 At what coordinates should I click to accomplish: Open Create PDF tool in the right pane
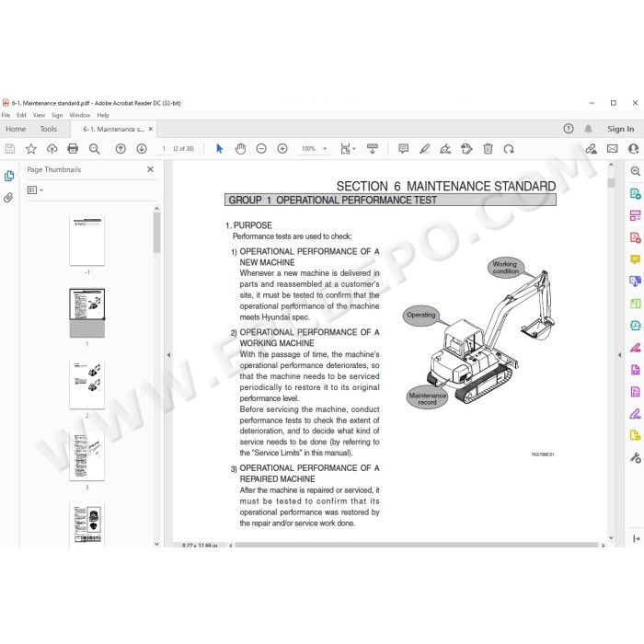(635, 237)
